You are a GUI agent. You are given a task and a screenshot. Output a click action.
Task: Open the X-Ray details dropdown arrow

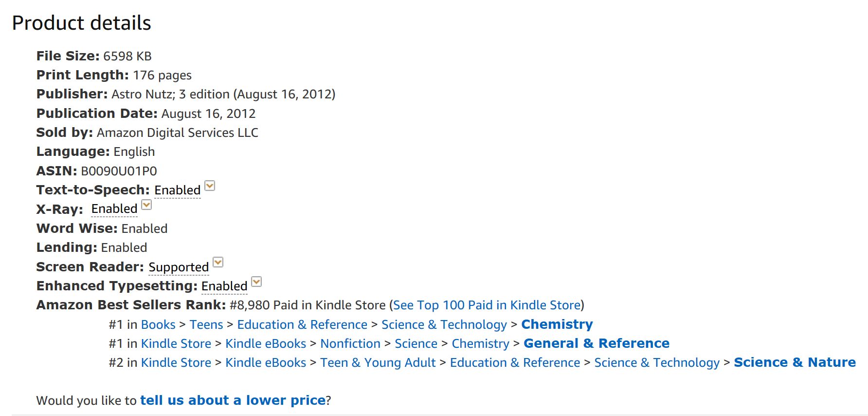(x=146, y=205)
